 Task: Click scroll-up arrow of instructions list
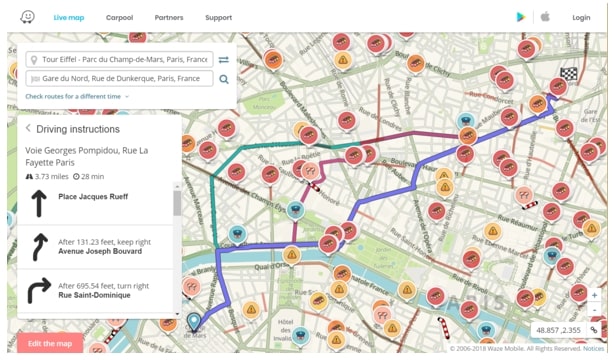pyautogui.click(x=177, y=186)
